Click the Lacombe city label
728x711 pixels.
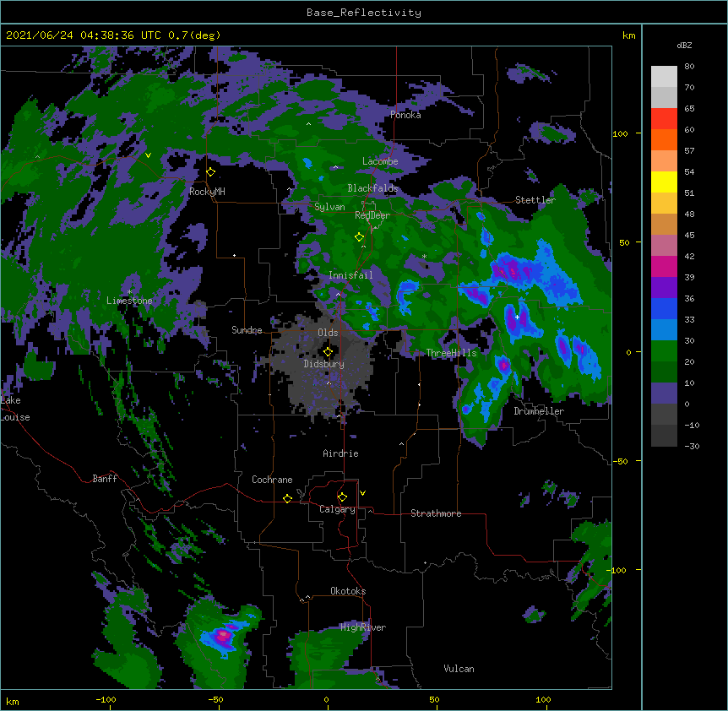tap(380, 161)
